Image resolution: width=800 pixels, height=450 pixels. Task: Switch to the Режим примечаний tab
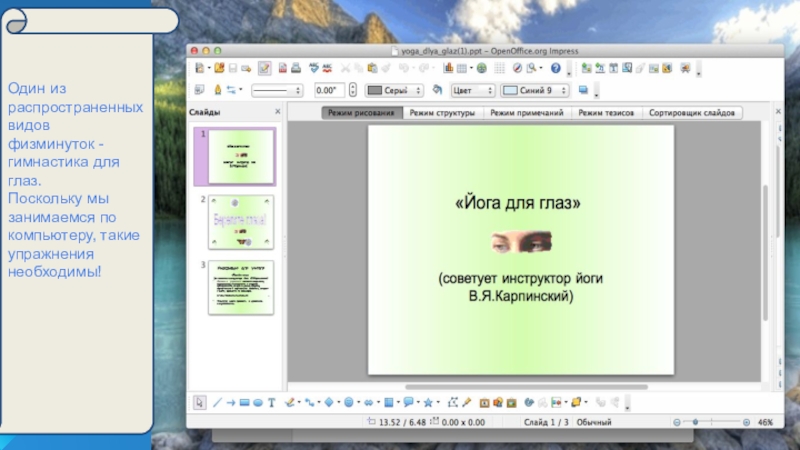click(x=526, y=113)
